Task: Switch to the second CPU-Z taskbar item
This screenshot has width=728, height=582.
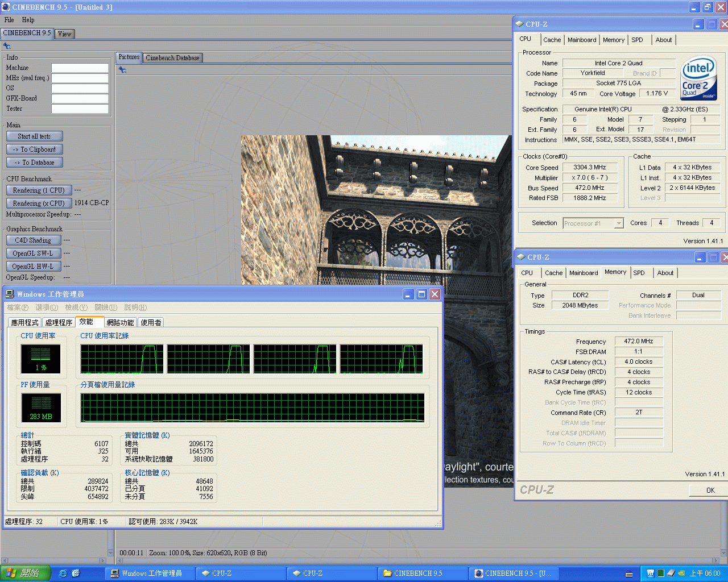Action: coord(332,573)
